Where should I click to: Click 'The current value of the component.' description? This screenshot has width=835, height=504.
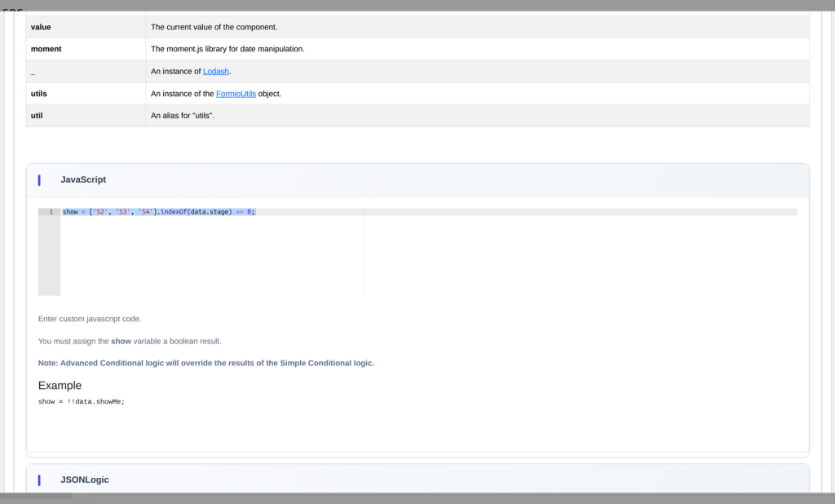coord(214,27)
